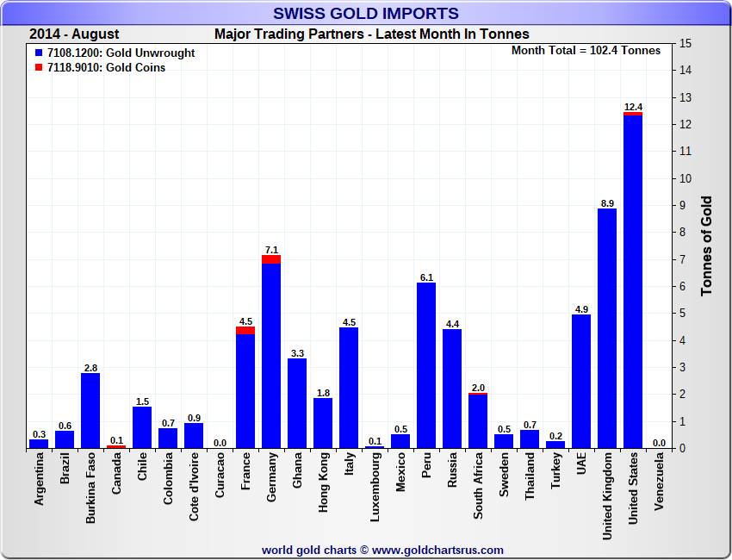
Task: Click the Burkina Faso axis label
Action: pyautogui.click(x=90, y=488)
